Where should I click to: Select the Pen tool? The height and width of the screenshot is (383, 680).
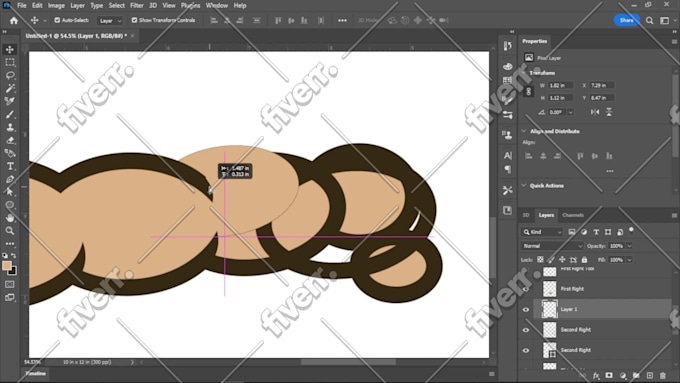coord(10,179)
